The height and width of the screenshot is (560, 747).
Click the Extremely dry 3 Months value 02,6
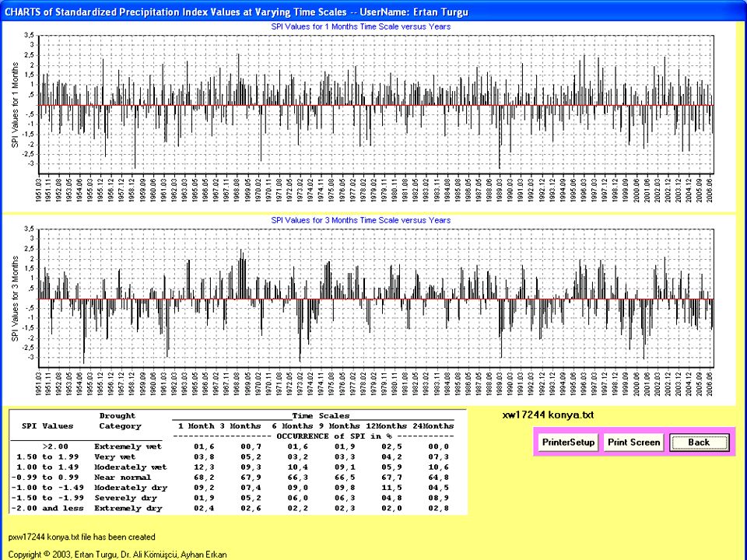(251, 508)
